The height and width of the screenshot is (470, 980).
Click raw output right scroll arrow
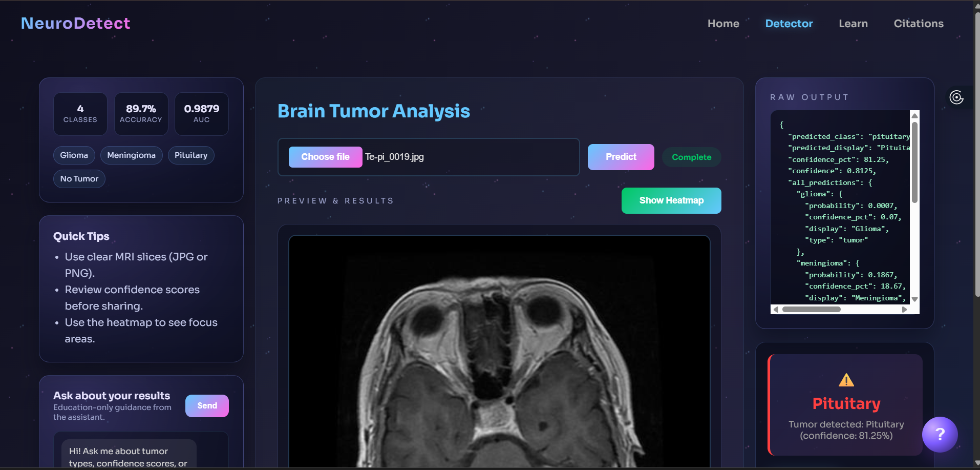pos(904,310)
